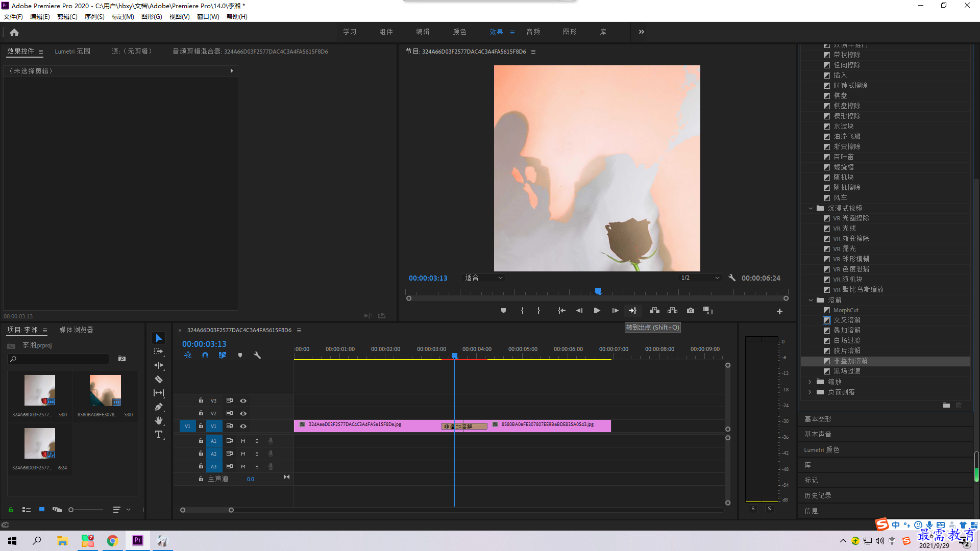Click program monitor playhead marker
This screenshot has height=551, width=980.
click(598, 291)
